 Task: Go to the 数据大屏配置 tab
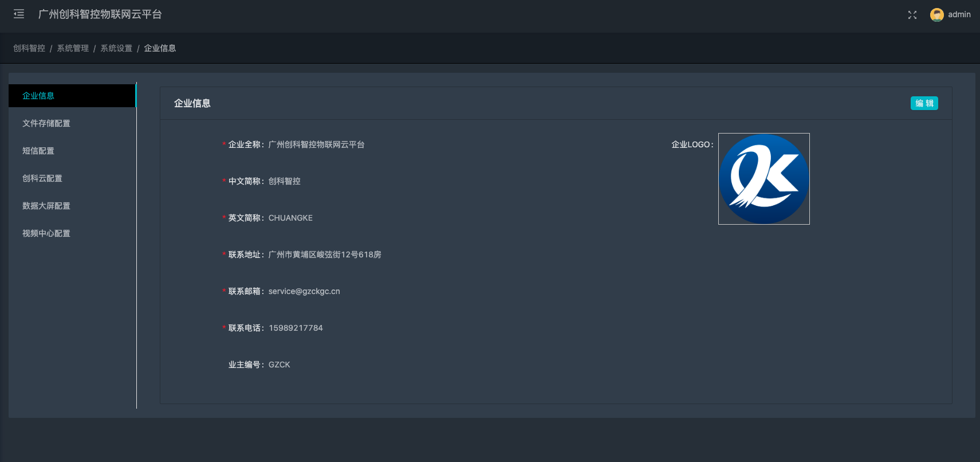46,206
